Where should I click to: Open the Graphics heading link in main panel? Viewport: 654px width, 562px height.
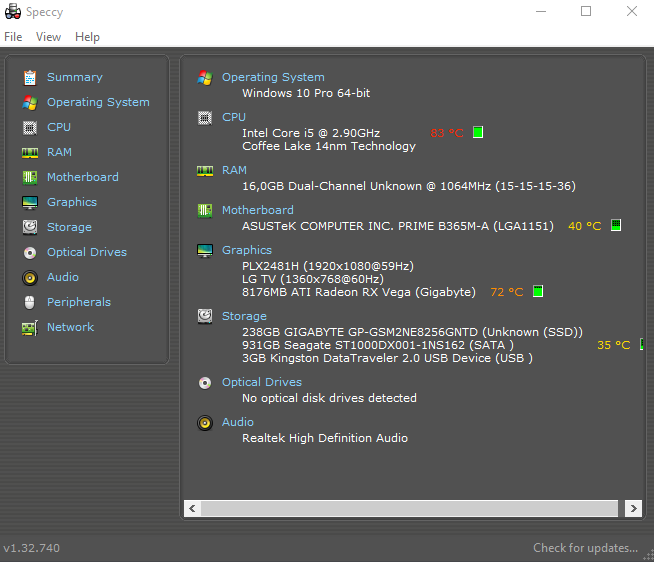coord(247,250)
